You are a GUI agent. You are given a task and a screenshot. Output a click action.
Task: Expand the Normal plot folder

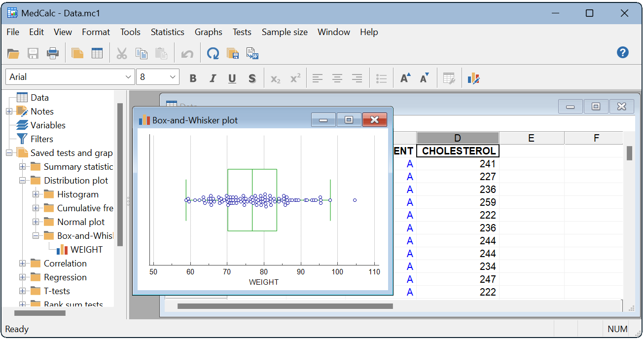point(36,222)
